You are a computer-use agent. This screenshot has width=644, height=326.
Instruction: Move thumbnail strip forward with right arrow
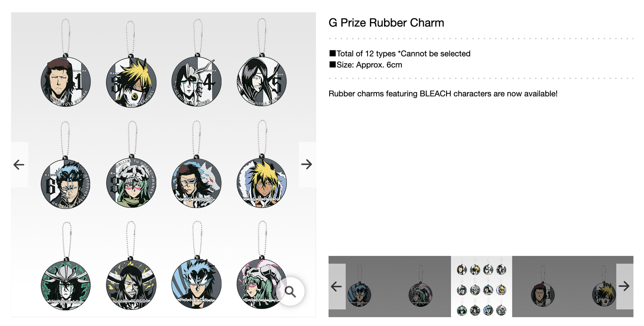point(625,287)
